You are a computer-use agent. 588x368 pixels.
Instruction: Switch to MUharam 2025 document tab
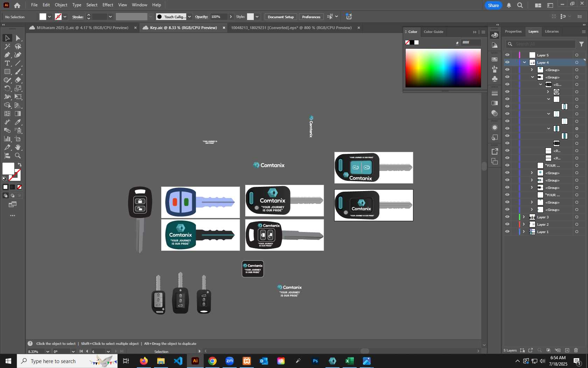pos(82,28)
